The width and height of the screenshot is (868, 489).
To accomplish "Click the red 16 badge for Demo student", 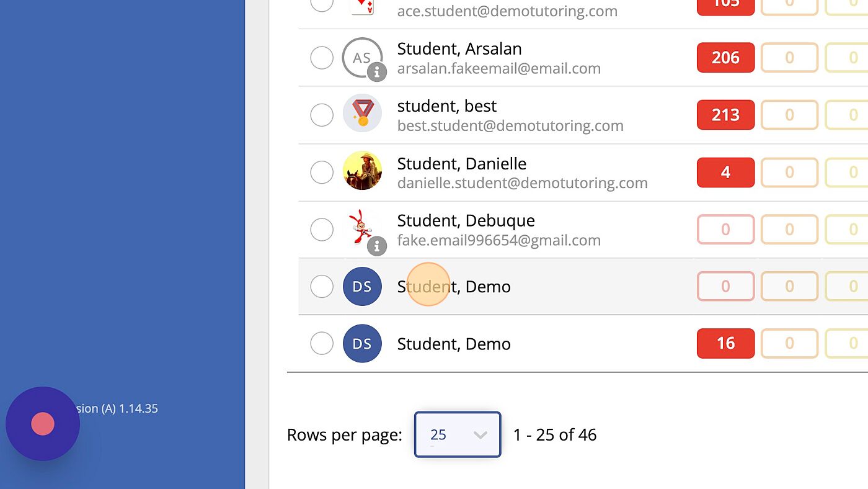I will tap(725, 344).
